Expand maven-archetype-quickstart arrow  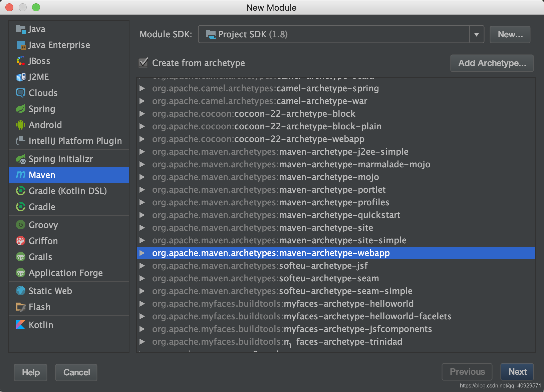coord(142,215)
